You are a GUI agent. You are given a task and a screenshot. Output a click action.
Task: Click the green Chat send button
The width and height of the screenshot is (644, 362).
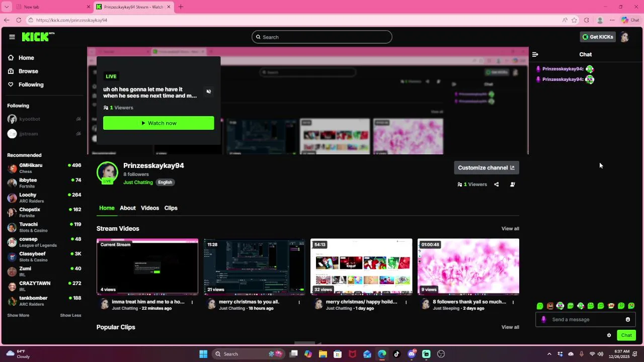point(626,335)
